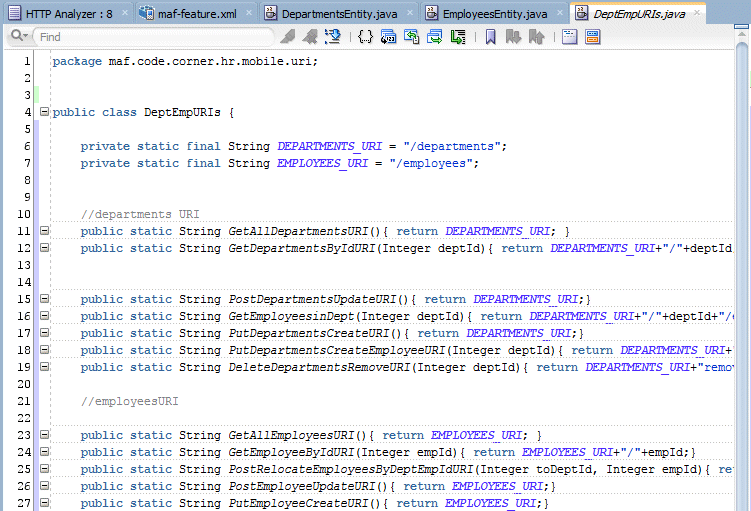Click the editor vertical scrollbar thumb
The width and height of the screenshot is (751, 511).
pos(741,275)
